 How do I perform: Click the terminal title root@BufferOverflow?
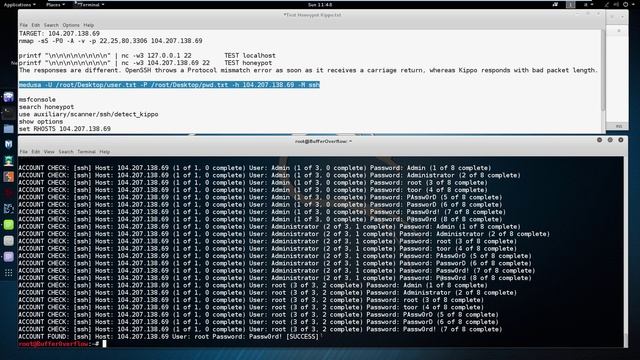pyautogui.click(x=323, y=141)
